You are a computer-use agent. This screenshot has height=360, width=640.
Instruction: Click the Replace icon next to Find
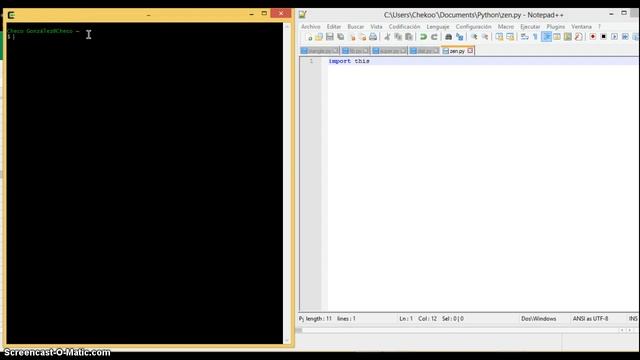click(x=460, y=37)
